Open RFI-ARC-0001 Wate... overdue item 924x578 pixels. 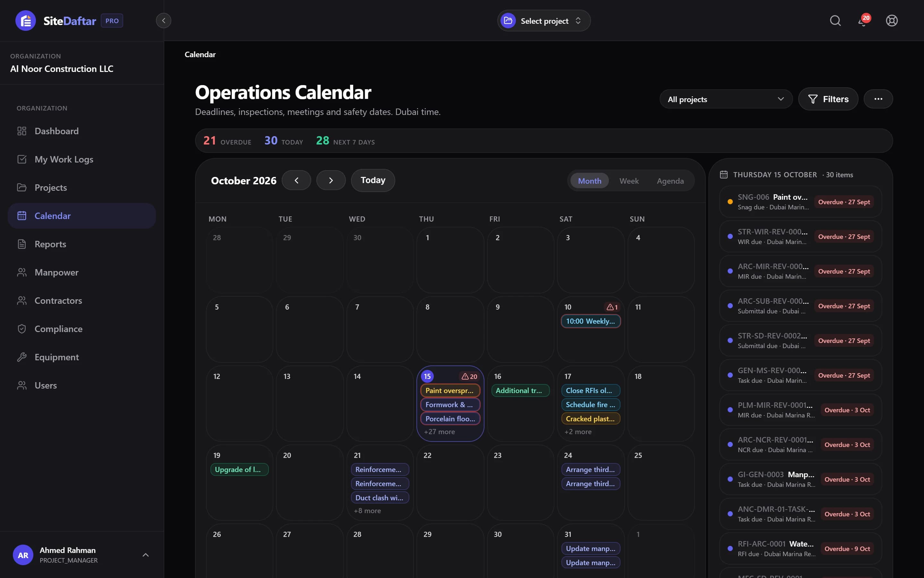[x=800, y=548]
